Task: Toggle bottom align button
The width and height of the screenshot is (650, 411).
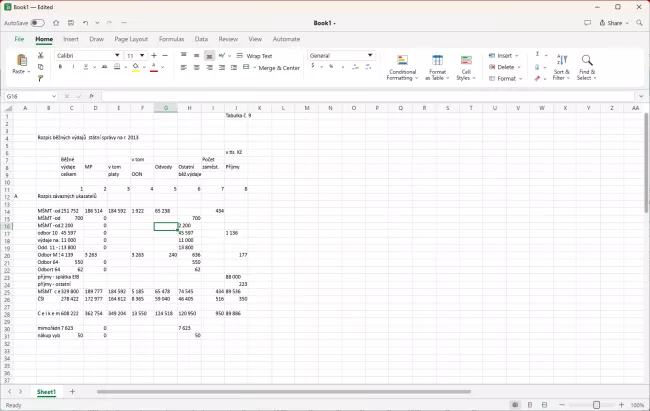Action: click(209, 56)
